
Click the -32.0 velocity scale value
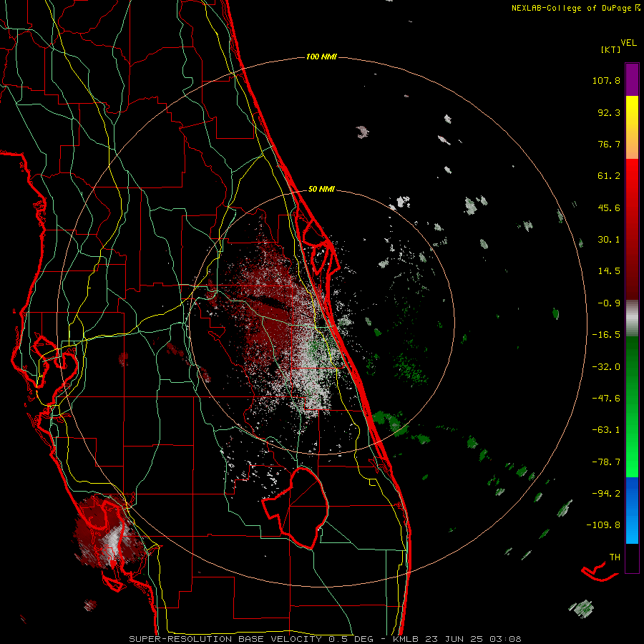pos(606,367)
